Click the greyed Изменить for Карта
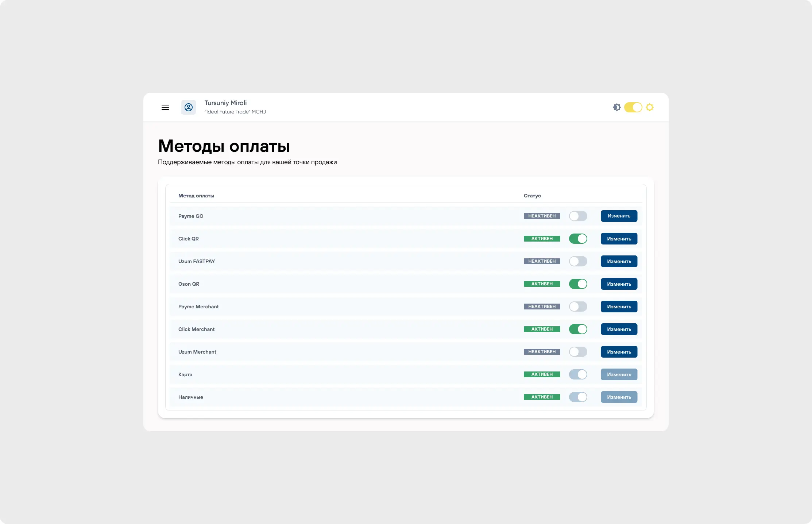812x524 pixels. (619, 374)
